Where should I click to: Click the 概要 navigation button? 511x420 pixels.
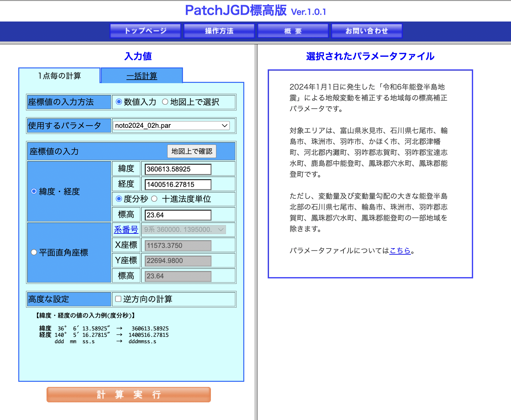[293, 31]
